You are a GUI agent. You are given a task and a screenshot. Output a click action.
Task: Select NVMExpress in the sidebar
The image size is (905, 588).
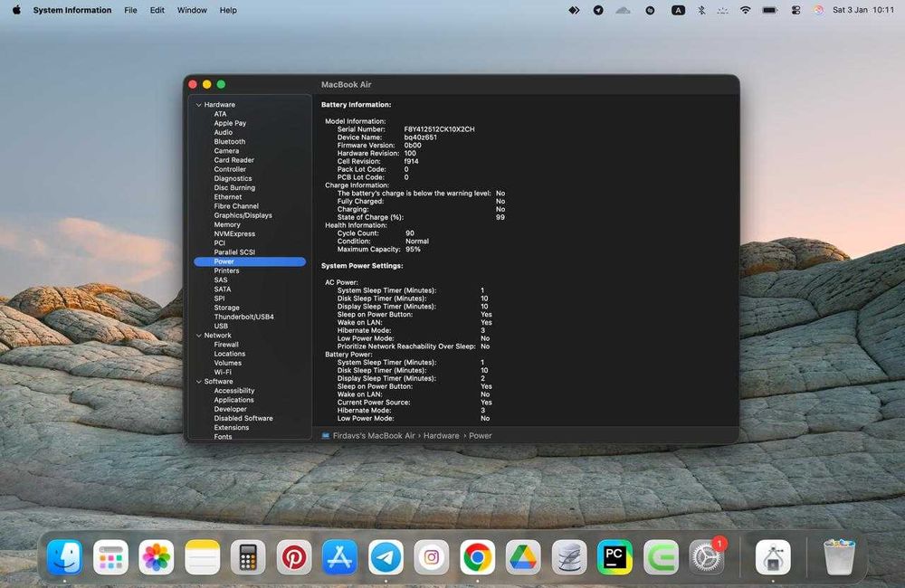pyautogui.click(x=234, y=233)
